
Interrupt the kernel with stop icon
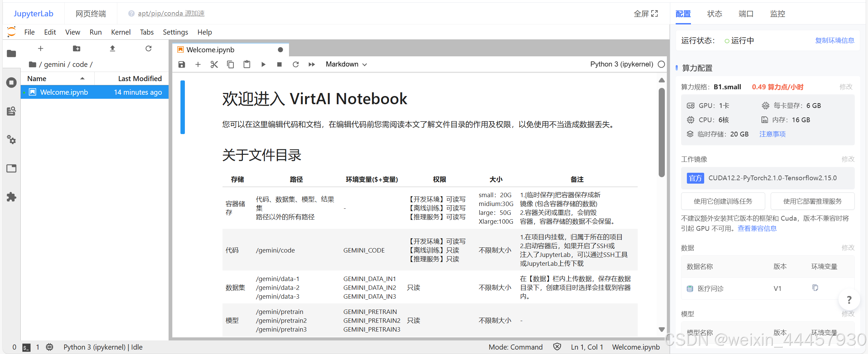click(x=279, y=64)
